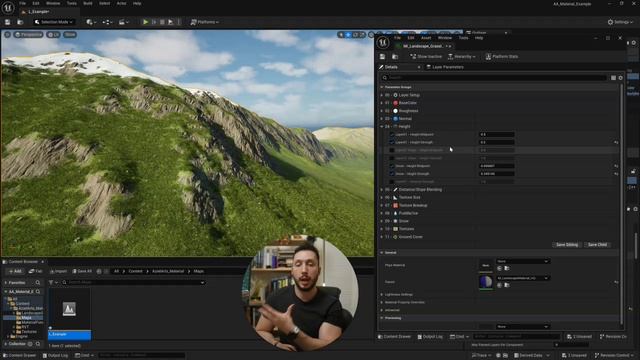The image size is (640, 360).
Task: Click the main editor Save icon
Action: click(7, 22)
